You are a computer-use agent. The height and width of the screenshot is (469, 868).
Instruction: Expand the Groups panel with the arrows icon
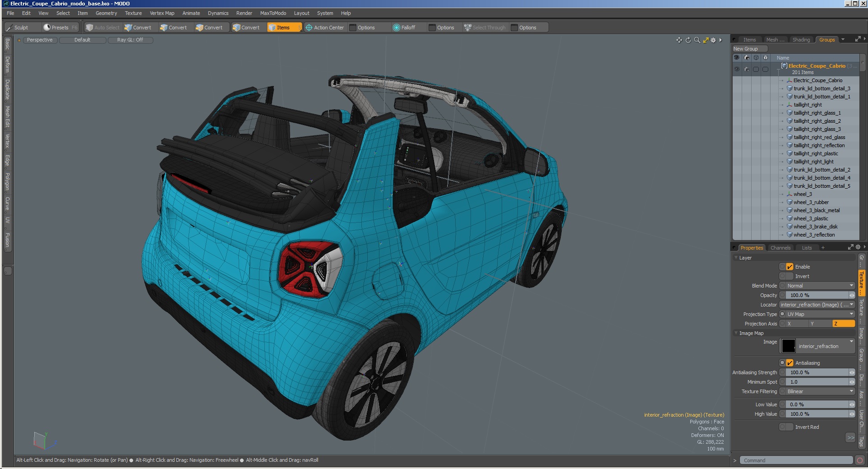(858, 39)
